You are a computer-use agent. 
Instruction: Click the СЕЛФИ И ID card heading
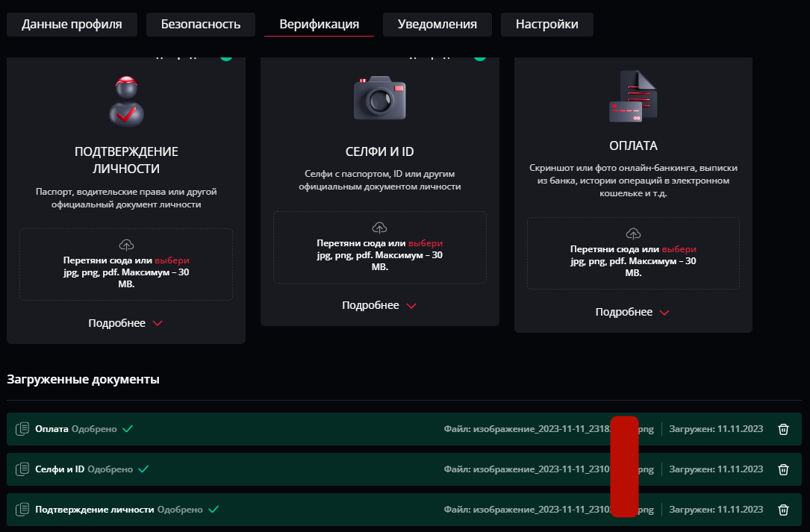click(x=380, y=152)
